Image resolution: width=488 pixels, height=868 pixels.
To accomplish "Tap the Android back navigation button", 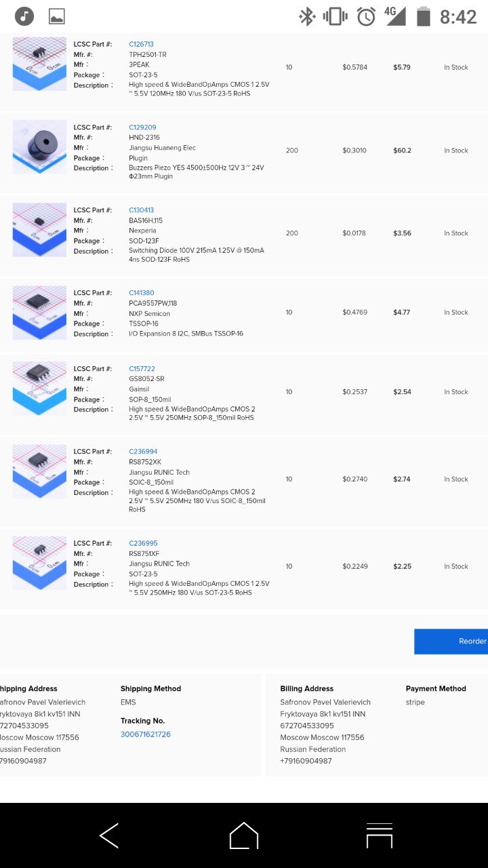I will pyautogui.click(x=109, y=835).
